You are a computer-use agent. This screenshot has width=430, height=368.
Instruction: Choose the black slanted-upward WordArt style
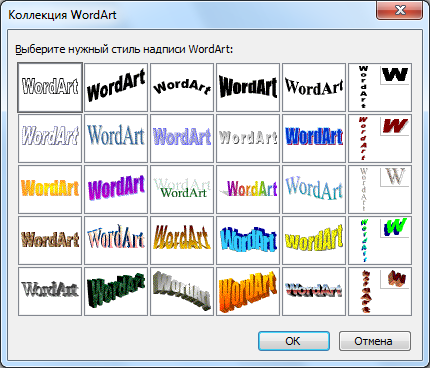point(116,87)
